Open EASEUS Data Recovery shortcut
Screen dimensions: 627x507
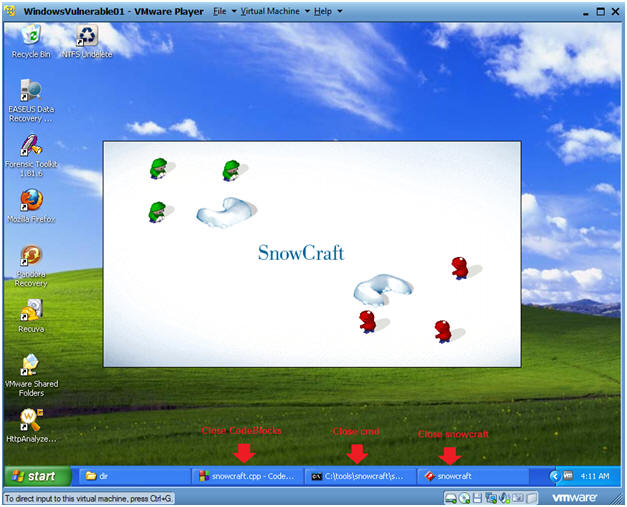click(31, 101)
